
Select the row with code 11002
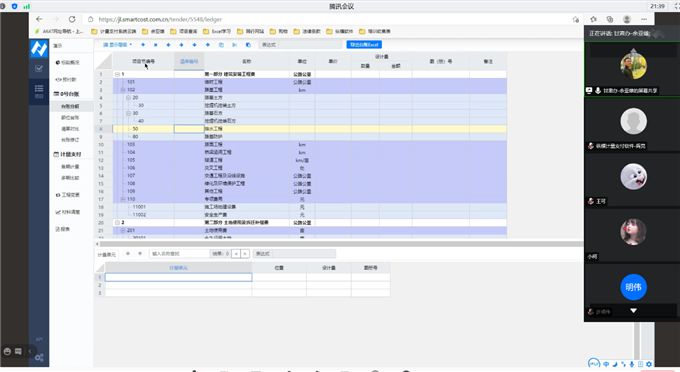pos(309,215)
